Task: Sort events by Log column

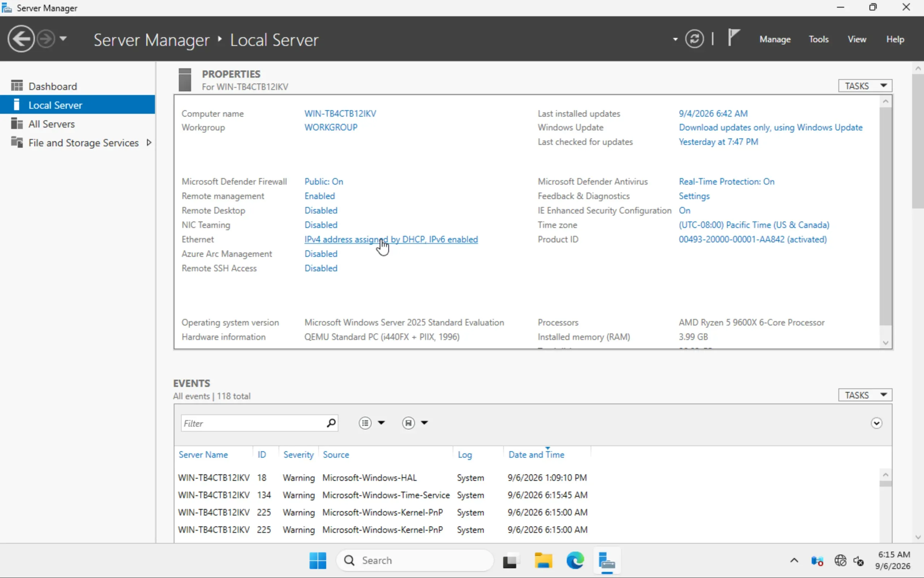Action: click(465, 454)
